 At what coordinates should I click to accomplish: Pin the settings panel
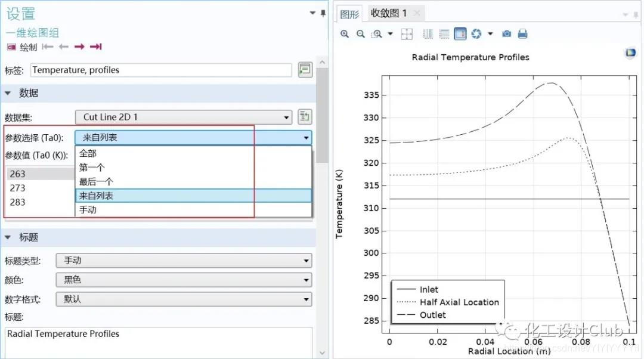coord(323,13)
